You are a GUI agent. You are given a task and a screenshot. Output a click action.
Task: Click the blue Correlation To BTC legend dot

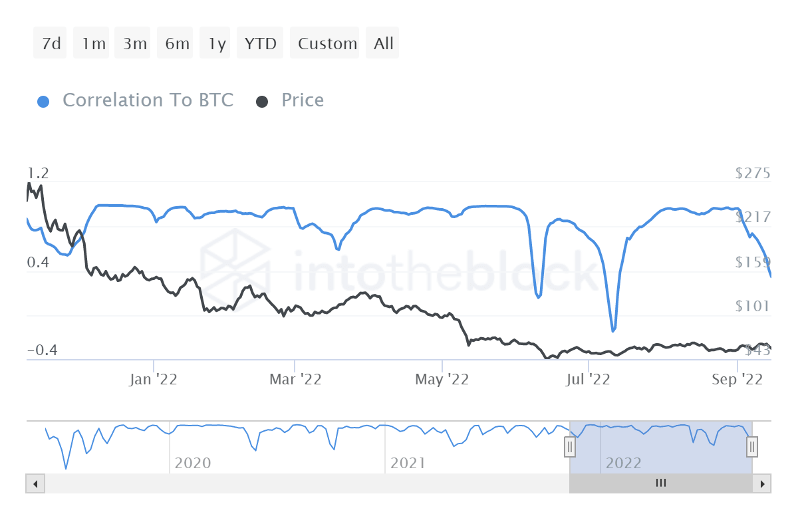(x=44, y=102)
